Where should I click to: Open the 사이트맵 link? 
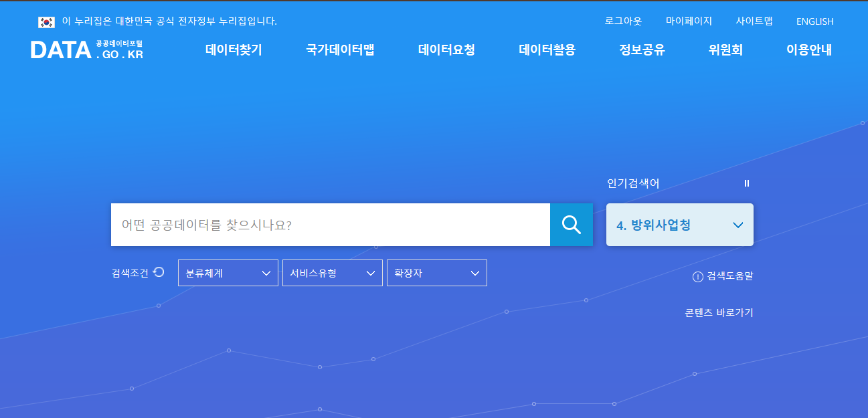coord(754,21)
